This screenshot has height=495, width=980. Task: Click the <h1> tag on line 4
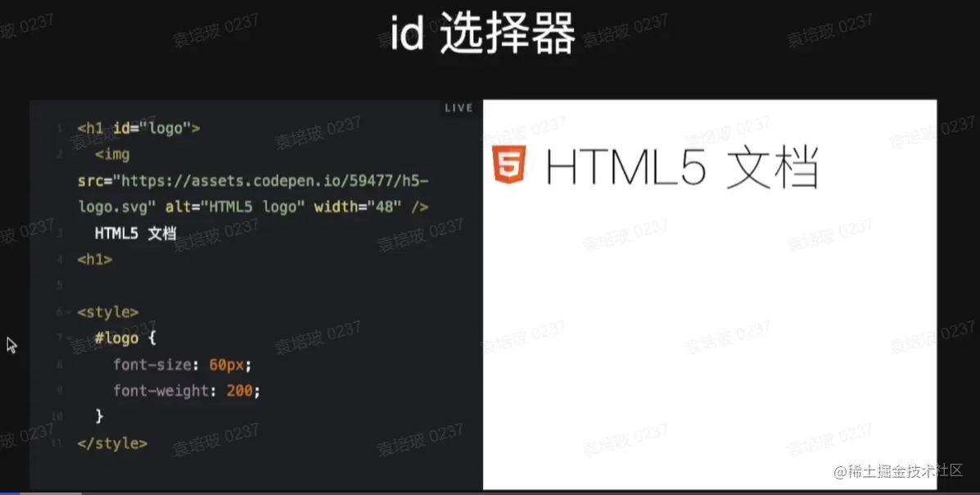(95, 259)
